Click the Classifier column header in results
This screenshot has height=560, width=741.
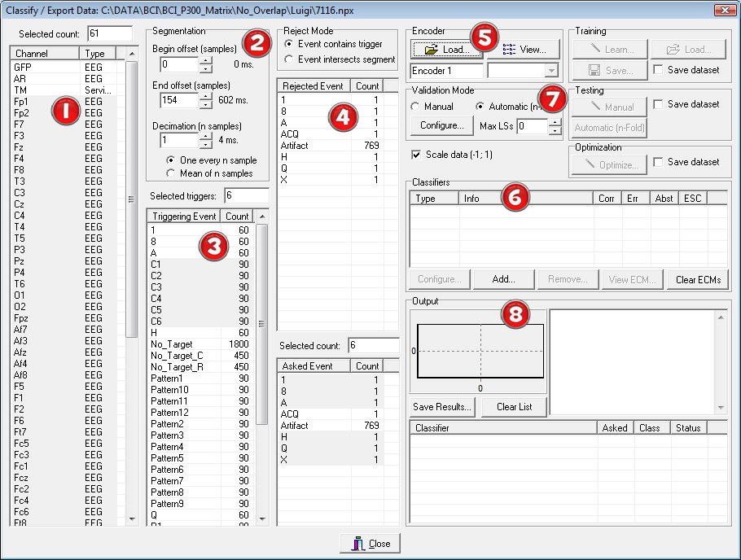click(504, 427)
